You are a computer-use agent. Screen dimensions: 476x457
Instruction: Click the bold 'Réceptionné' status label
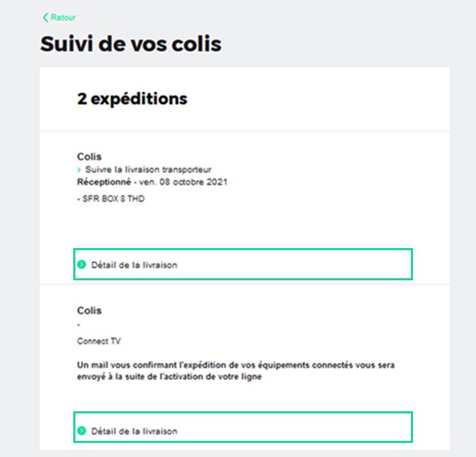(103, 182)
